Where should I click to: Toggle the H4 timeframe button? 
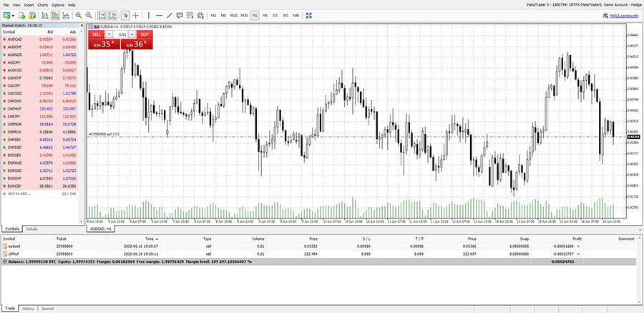coord(265,15)
